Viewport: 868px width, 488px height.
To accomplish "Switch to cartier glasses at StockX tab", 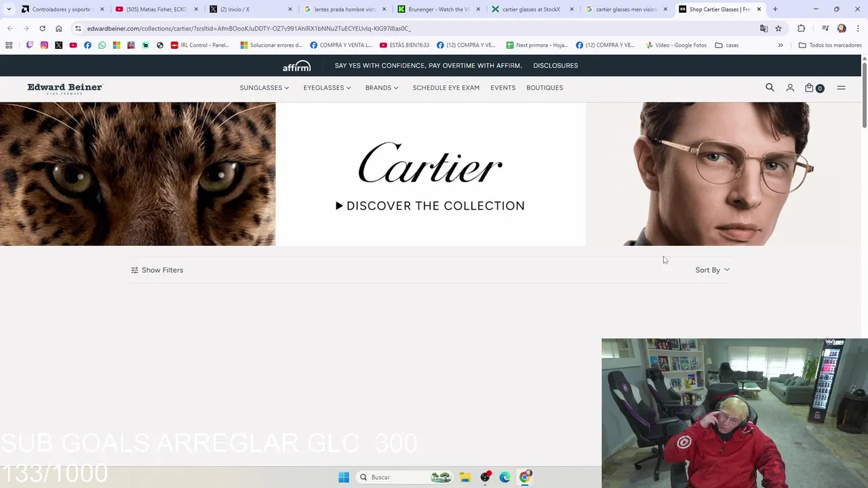I will (532, 9).
